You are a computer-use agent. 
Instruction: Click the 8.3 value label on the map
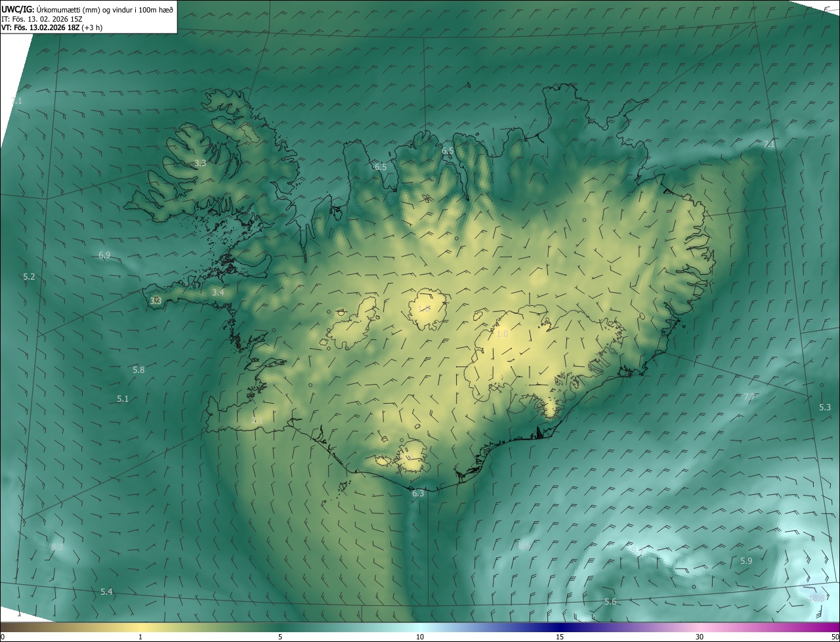(x=57, y=547)
